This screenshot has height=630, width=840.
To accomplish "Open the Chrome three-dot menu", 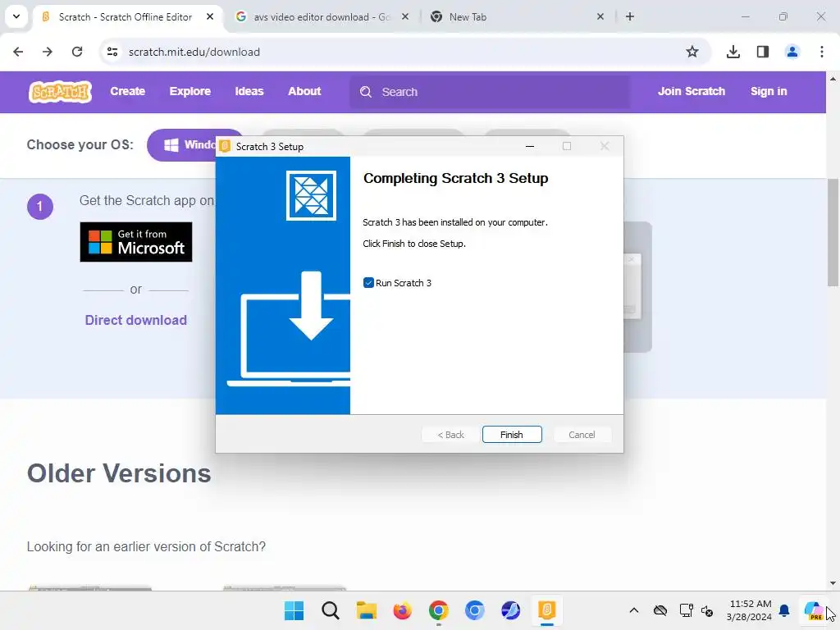I will tap(822, 52).
